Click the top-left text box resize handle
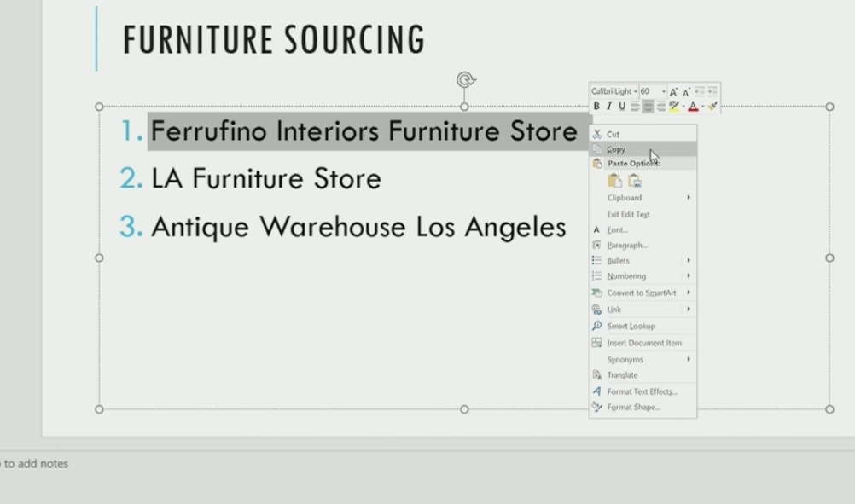 (x=99, y=107)
